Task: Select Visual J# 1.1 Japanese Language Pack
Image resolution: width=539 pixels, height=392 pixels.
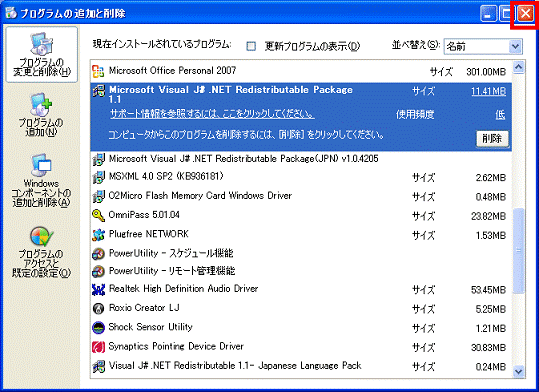Action: click(301, 366)
